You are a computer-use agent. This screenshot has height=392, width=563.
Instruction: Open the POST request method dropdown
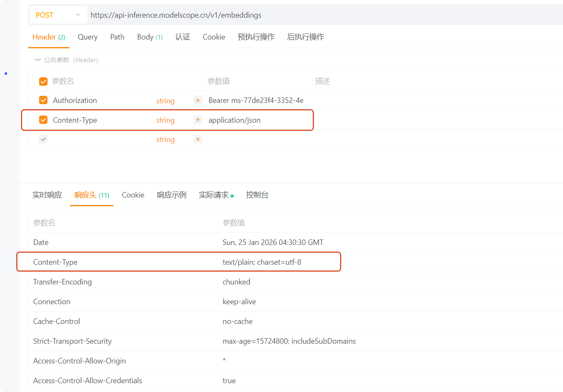58,15
